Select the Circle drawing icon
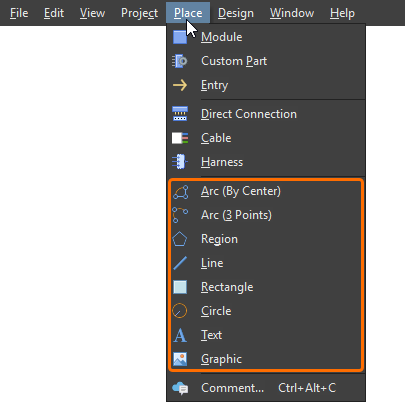 coord(180,311)
